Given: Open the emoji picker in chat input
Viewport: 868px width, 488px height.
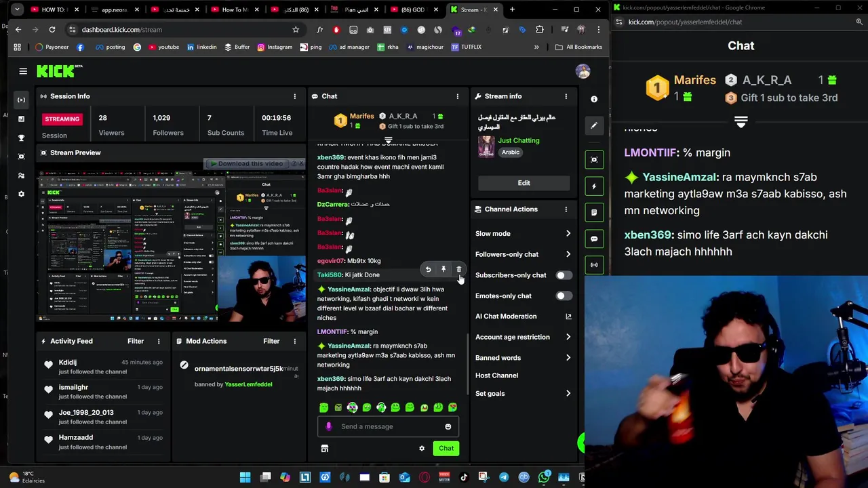Looking at the screenshot, I should click(x=448, y=426).
